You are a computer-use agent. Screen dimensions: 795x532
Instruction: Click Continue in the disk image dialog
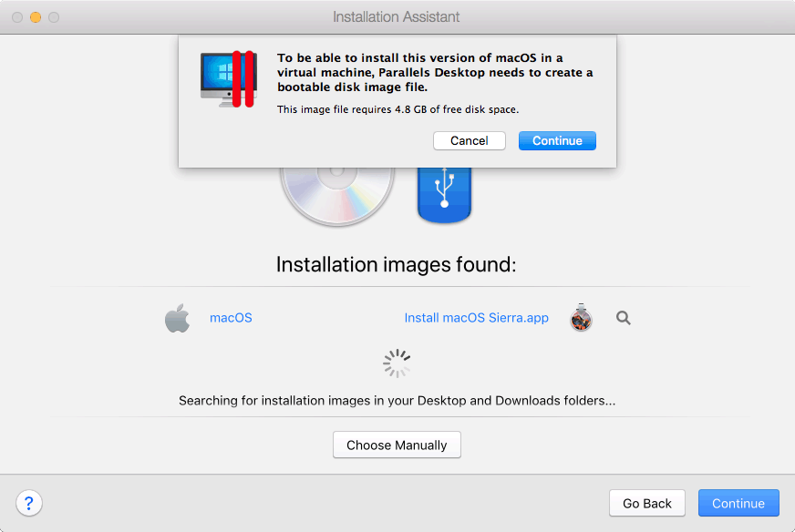[557, 141]
